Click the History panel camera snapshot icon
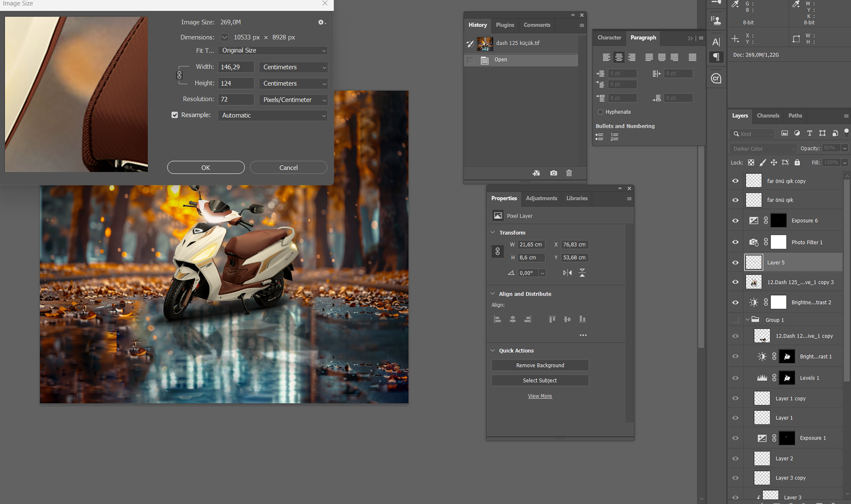The image size is (851, 504). click(x=554, y=173)
